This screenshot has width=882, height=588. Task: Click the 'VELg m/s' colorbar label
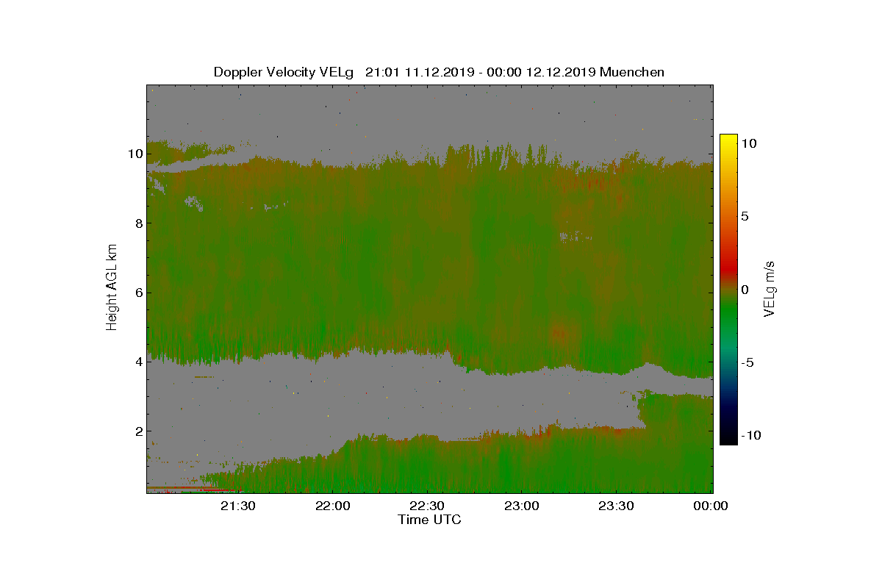coord(770,288)
